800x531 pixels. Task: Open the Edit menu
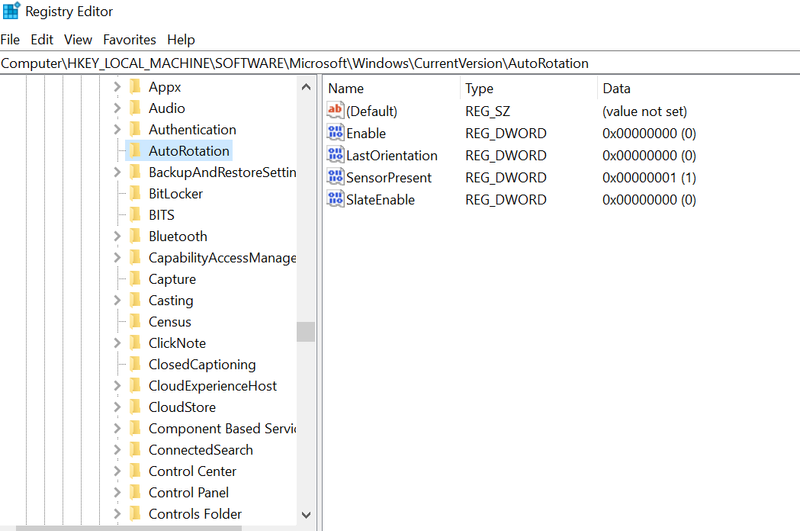click(42, 40)
